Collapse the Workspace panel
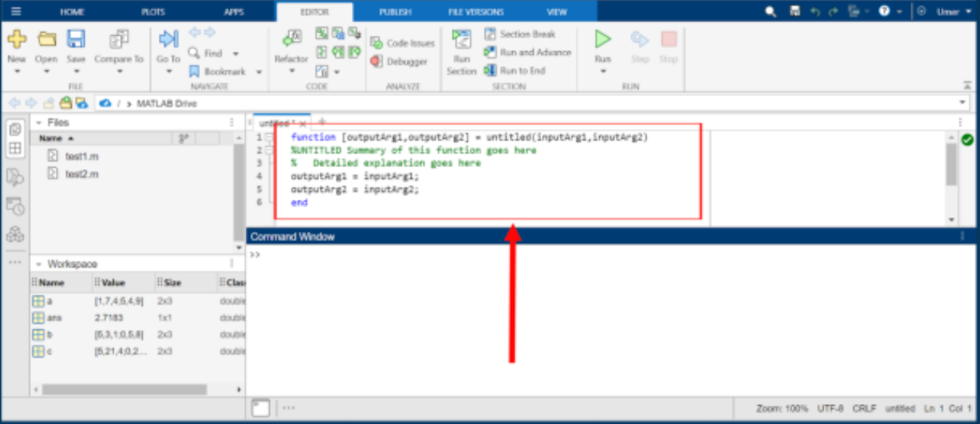 pos(38,264)
